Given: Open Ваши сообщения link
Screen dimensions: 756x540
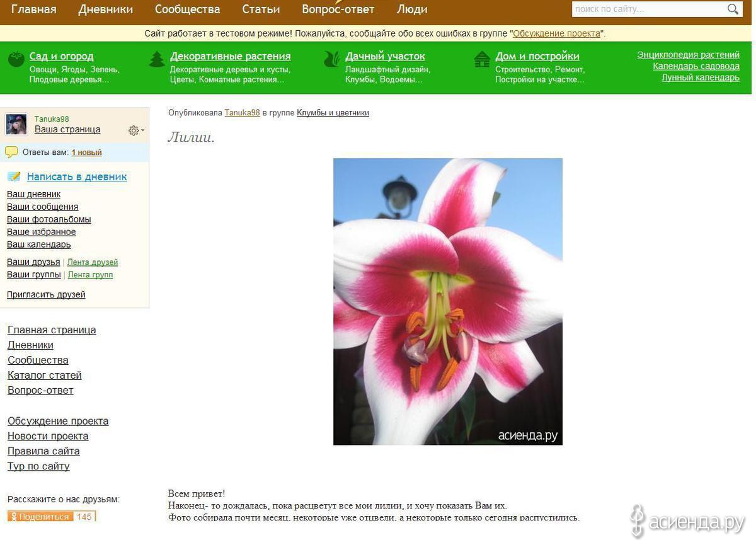Looking at the screenshot, I should pyautogui.click(x=43, y=207).
